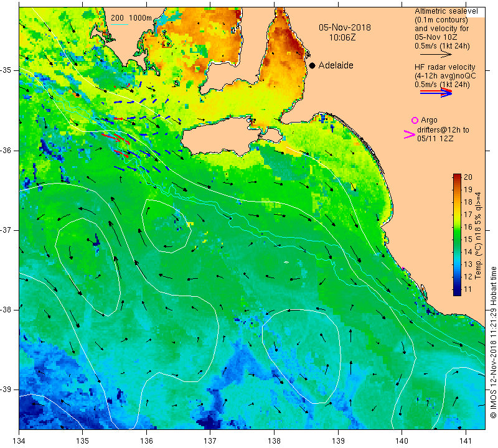498x448 pixels.
Task: Click the latitude axis label '-39'
Action: 6,390
